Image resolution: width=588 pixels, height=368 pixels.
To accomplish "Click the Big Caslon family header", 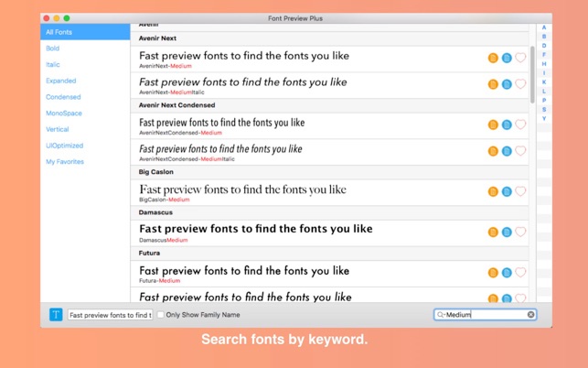I will tap(156, 172).
